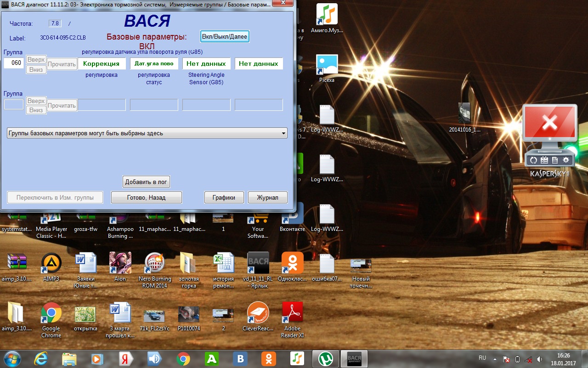Click the Kaspersky gadget update arrows icon
This screenshot has width=588, height=368.
[534, 160]
